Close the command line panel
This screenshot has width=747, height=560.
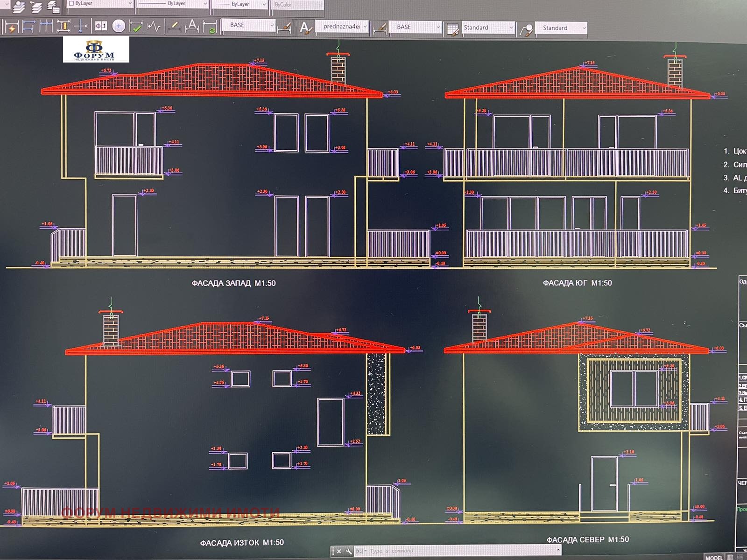(338, 551)
